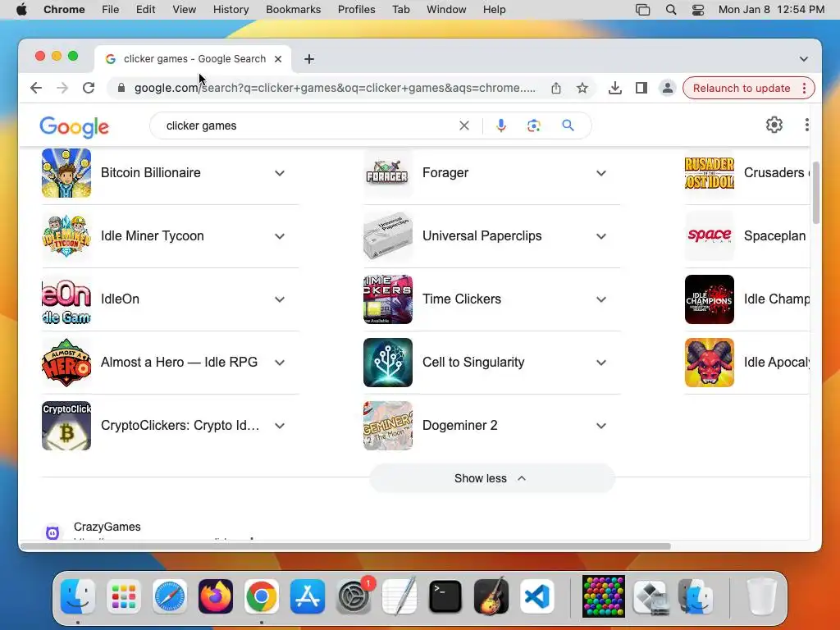840x630 pixels.
Task: Open Google quick settings gear
Action: (774, 125)
